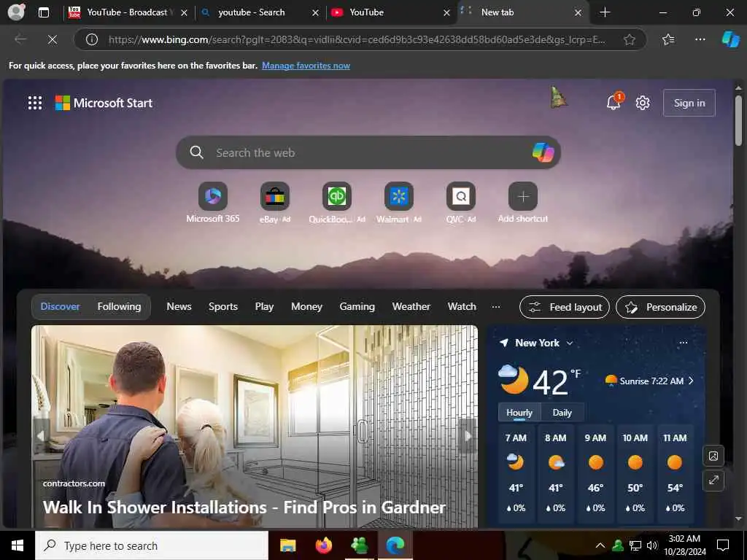Add this page to favorites star

630,39
